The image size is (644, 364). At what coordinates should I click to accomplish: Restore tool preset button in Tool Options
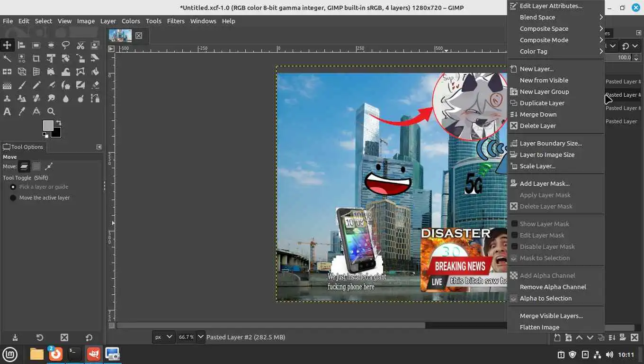[x=40, y=337]
